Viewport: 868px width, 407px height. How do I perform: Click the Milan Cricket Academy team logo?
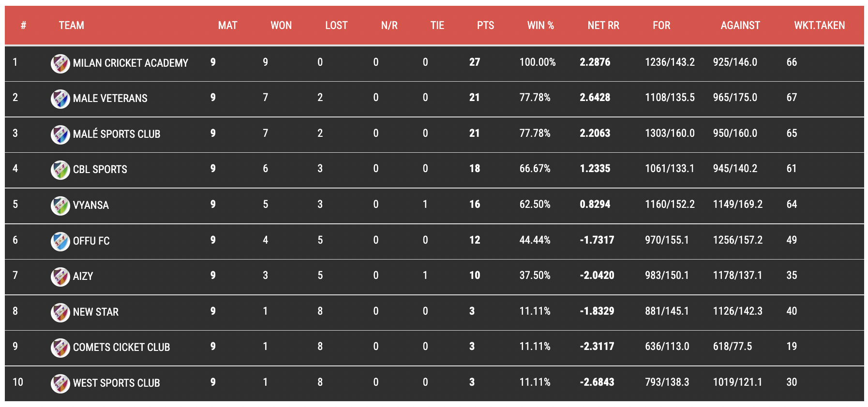[60, 63]
